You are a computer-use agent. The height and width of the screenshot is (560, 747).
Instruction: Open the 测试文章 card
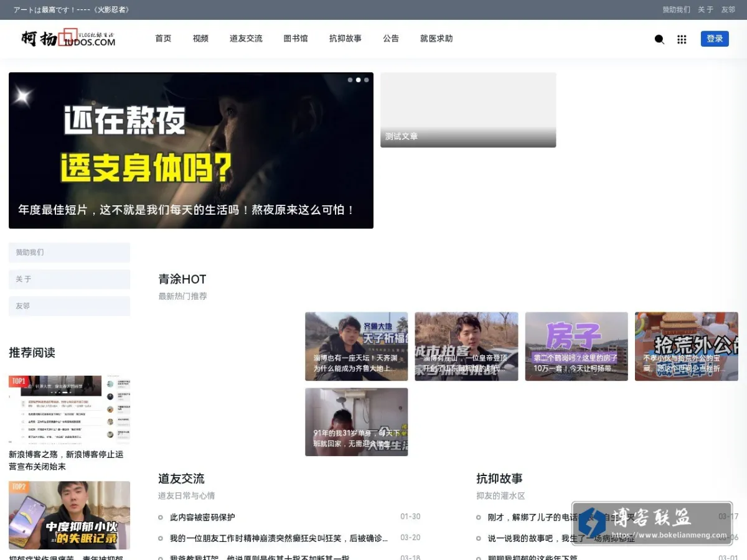468,110
